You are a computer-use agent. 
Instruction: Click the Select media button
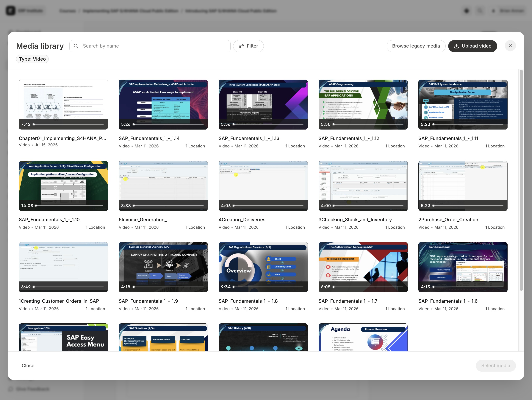click(495, 365)
